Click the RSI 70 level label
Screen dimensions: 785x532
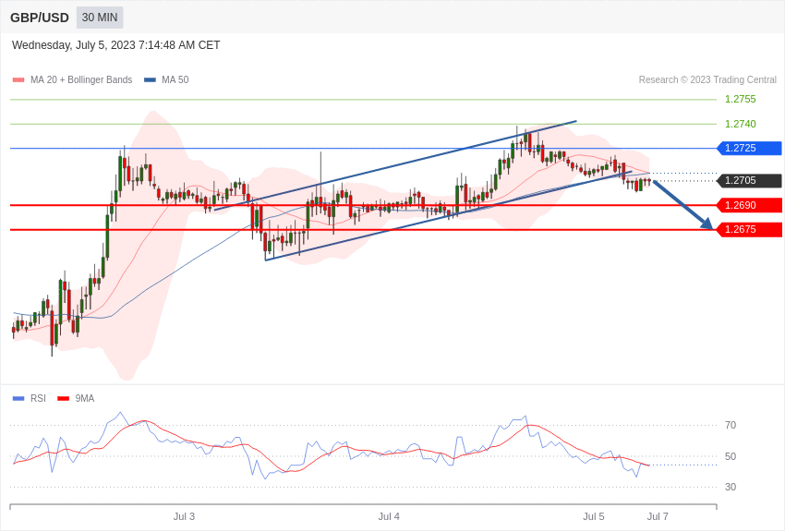click(731, 426)
